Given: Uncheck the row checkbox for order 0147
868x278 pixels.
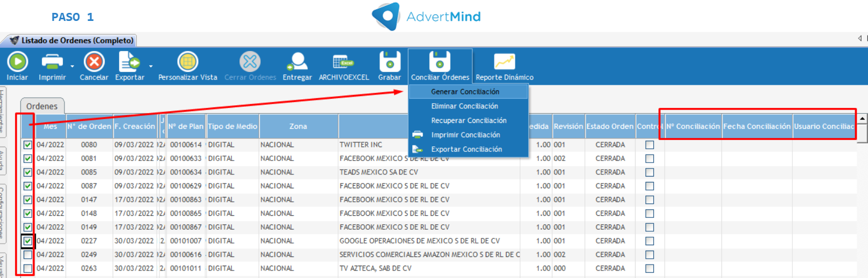Looking at the screenshot, I should pos(28,200).
